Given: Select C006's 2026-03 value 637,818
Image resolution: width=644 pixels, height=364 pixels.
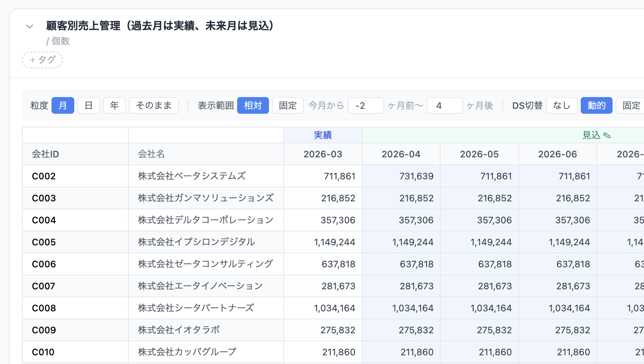Looking at the screenshot, I should [x=323, y=264].
